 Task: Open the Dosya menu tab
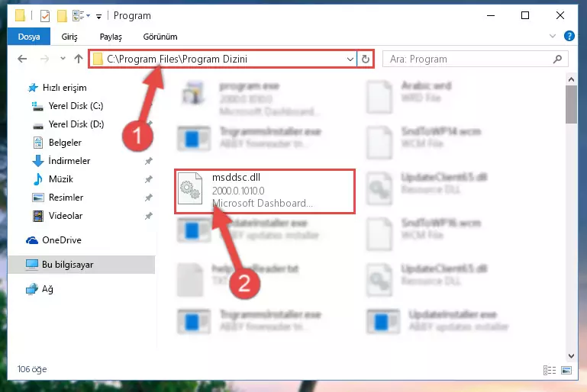click(x=29, y=37)
